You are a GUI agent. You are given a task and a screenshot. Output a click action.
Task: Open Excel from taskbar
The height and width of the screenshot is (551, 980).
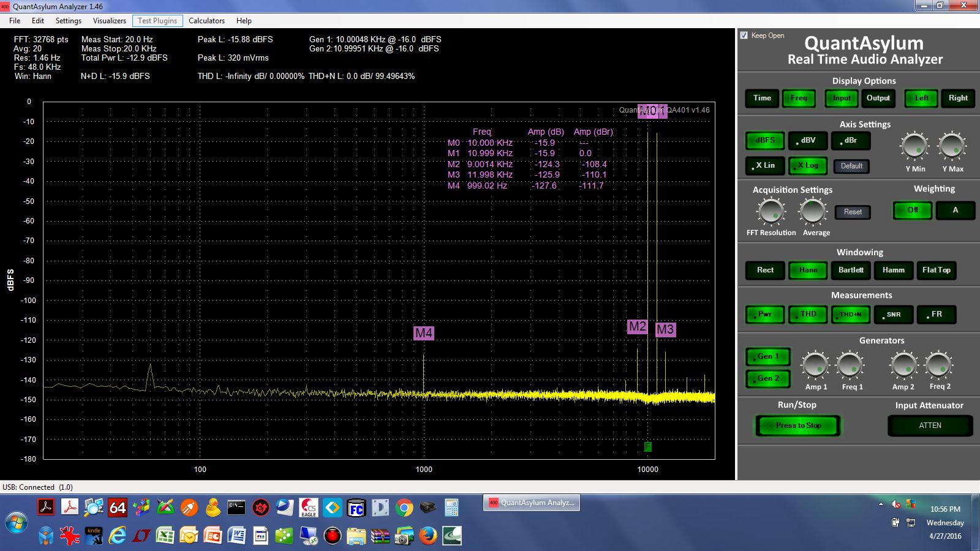[165, 536]
